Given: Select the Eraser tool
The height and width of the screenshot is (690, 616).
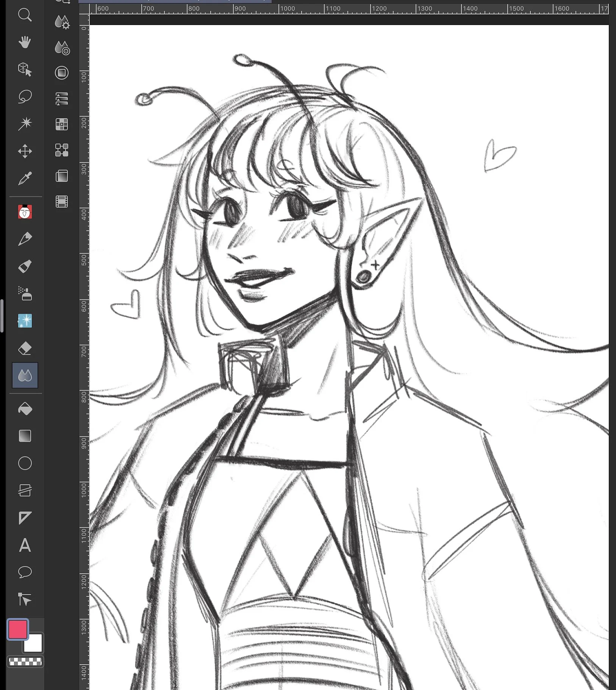Looking at the screenshot, I should (x=25, y=348).
